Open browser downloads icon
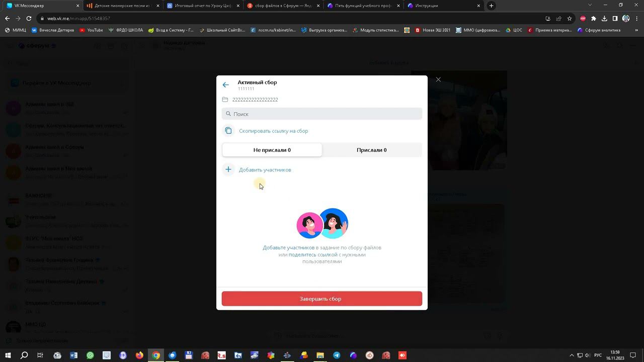The height and width of the screenshot is (362, 644). click(604, 19)
